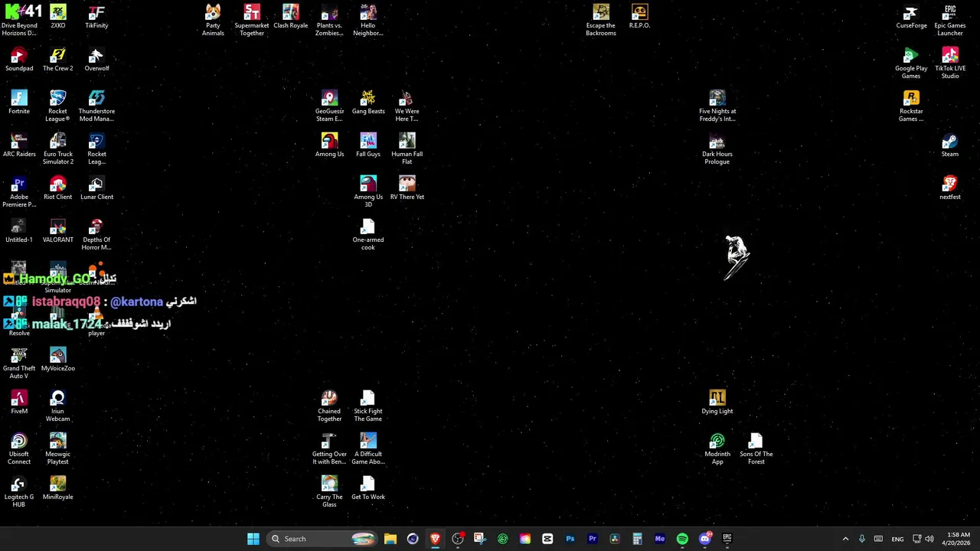Select the Dying Light desktop icon
Screen dimensions: 980x551
pyautogui.click(x=717, y=402)
